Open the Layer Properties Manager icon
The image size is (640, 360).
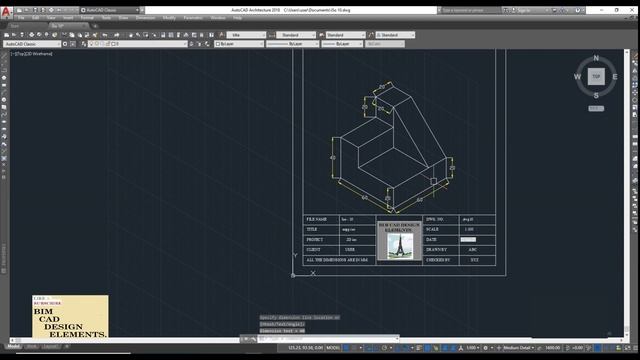(x=84, y=44)
